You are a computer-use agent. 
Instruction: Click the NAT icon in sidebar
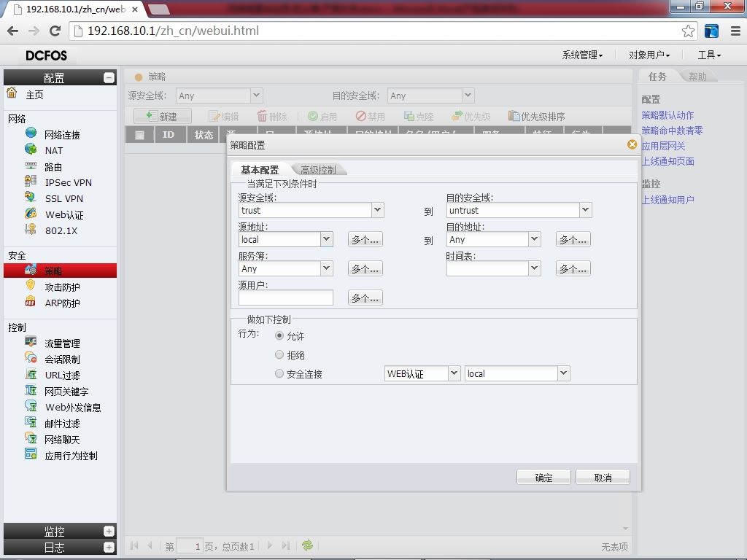[x=31, y=149]
